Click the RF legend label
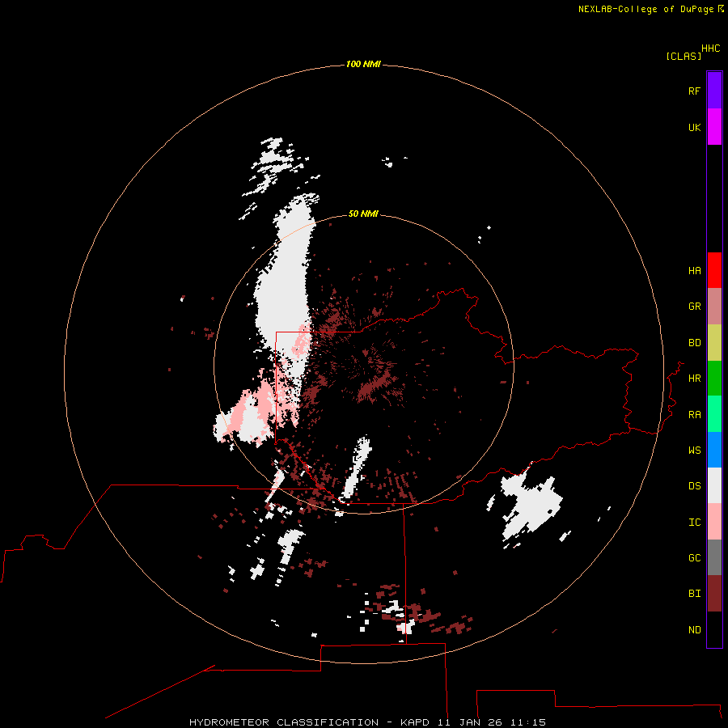 [x=694, y=91]
